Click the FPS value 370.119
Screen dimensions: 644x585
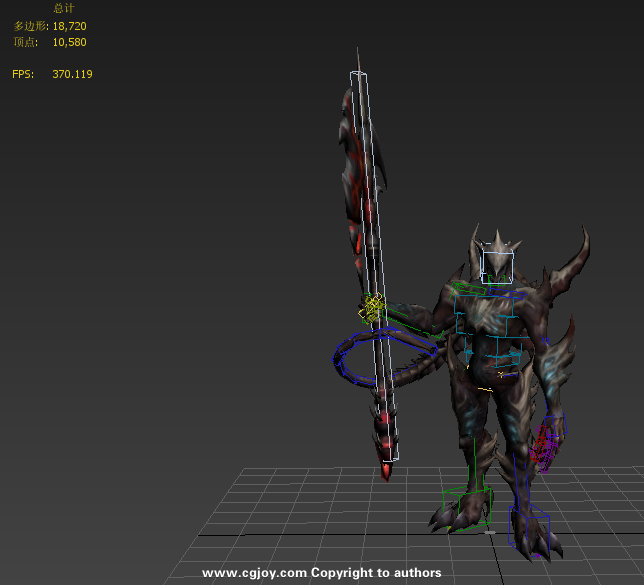click(x=72, y=74)
